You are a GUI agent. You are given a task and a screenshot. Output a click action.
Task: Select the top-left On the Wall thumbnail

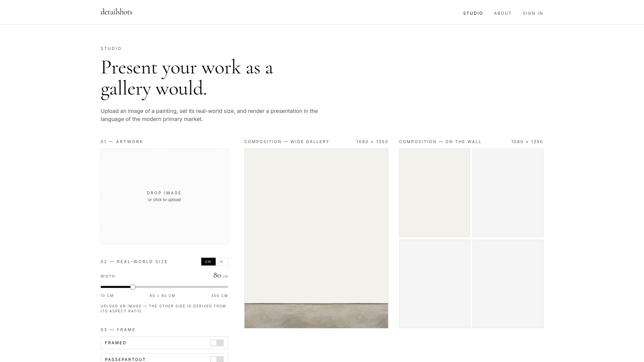tap(434, 193)
